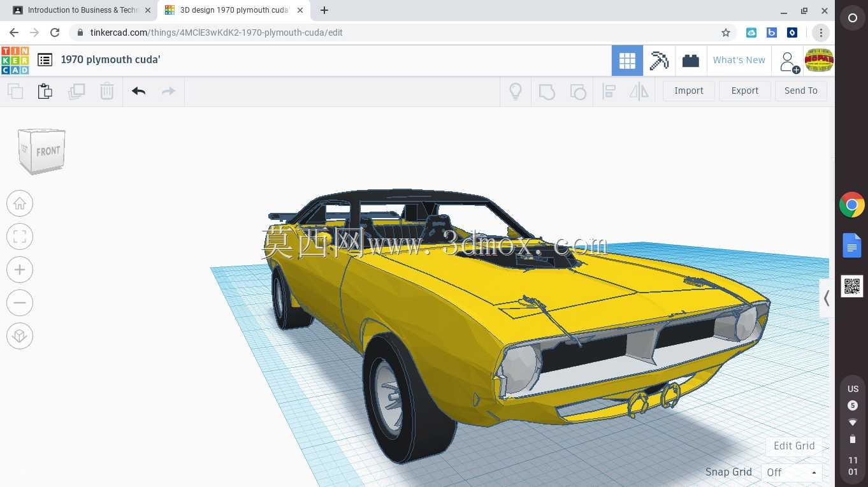Click the design name 1970 plymouth cuda'
Viewport: 868px width, 487px height.
pyautogui.click(x=110, y=59)
